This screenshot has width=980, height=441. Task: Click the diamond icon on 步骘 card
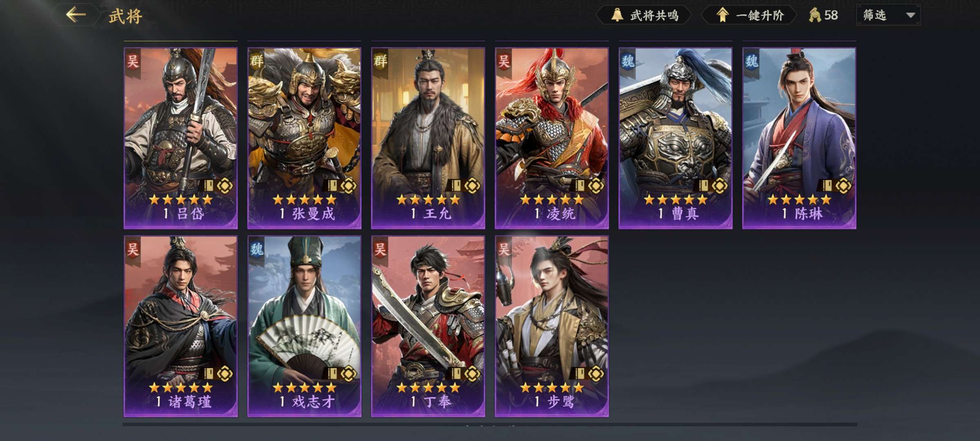pos(596,374)
